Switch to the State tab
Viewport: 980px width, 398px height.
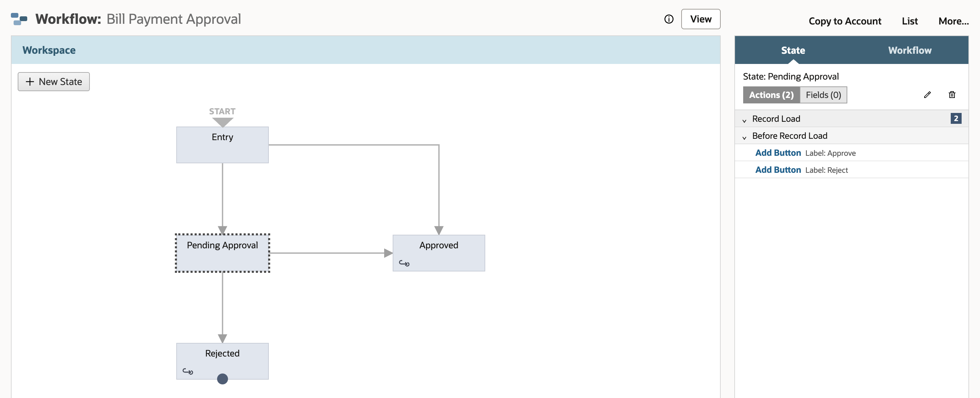[x=793, y=50]
